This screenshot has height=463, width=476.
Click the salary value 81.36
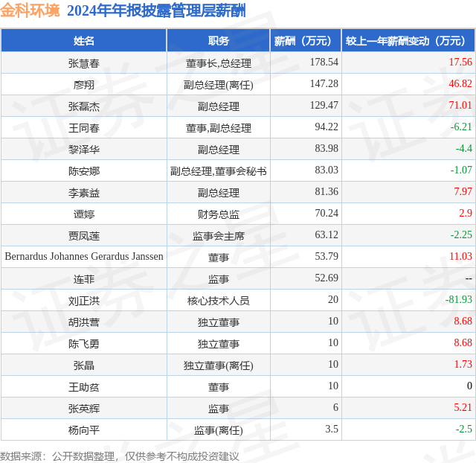pyautogui.click(x=327, y=192)
